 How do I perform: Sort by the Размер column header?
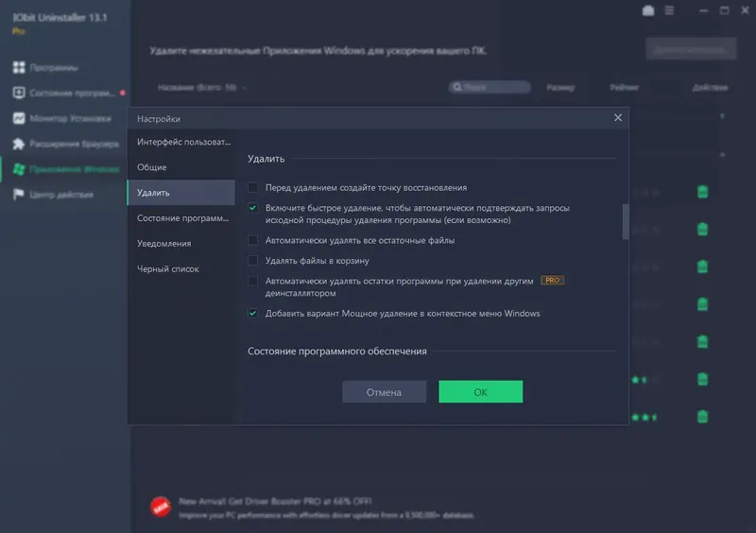point(560,87)
